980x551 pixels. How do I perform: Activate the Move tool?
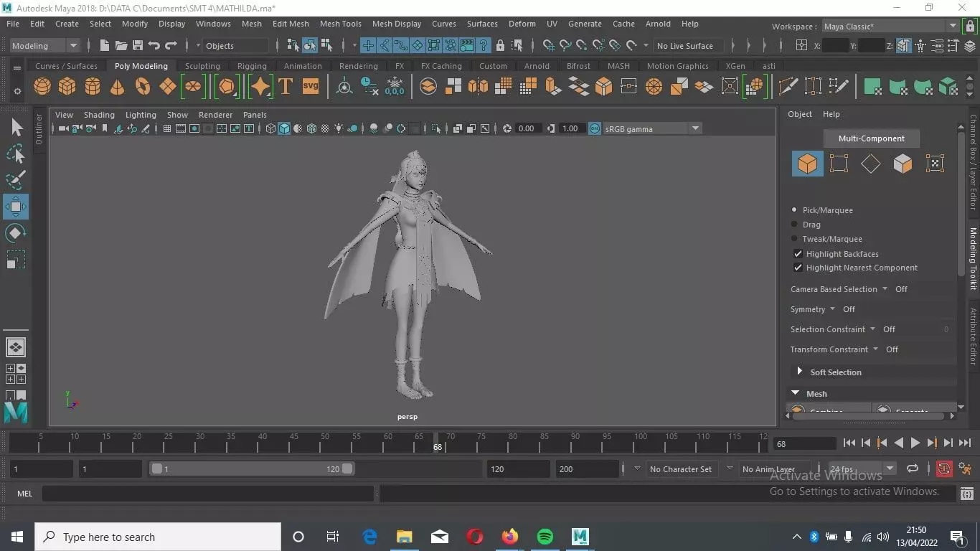point(16,207)
